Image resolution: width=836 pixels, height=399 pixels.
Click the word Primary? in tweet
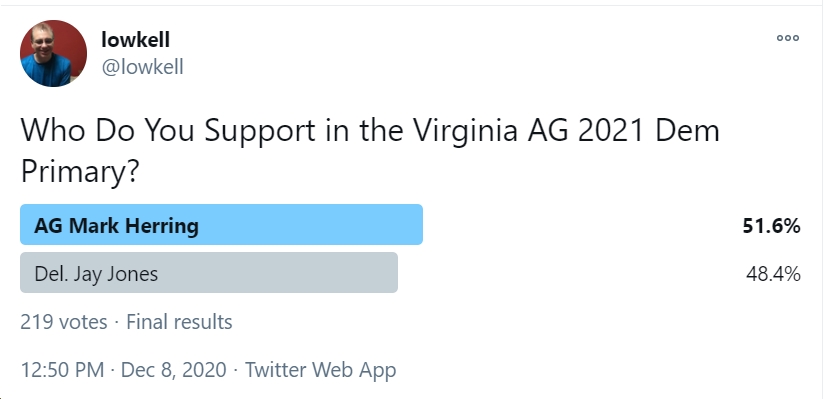[79, 172]
